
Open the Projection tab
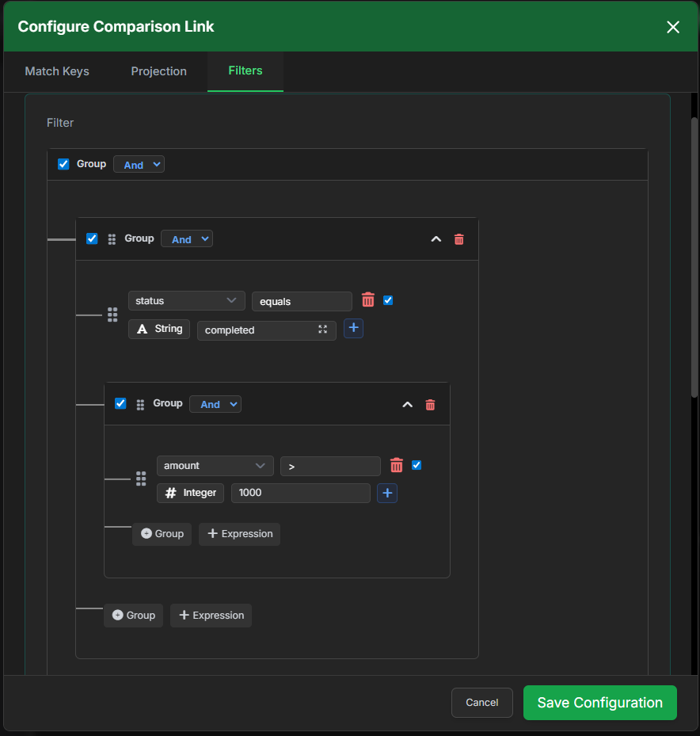[x=158, y=71]
